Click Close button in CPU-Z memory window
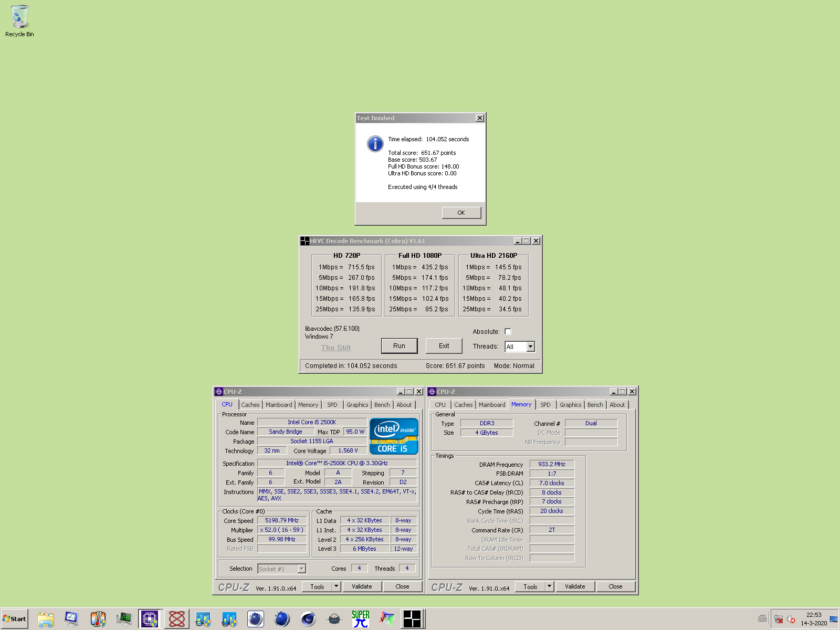The height and width of the screenshot is (630, 840). coord(615,586)
